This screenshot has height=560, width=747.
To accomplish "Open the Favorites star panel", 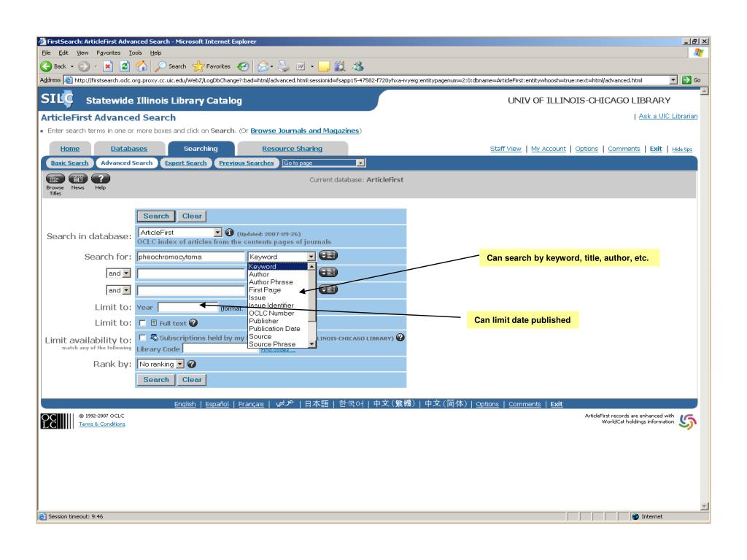I will pyautogui.click(x=212, y=66).
